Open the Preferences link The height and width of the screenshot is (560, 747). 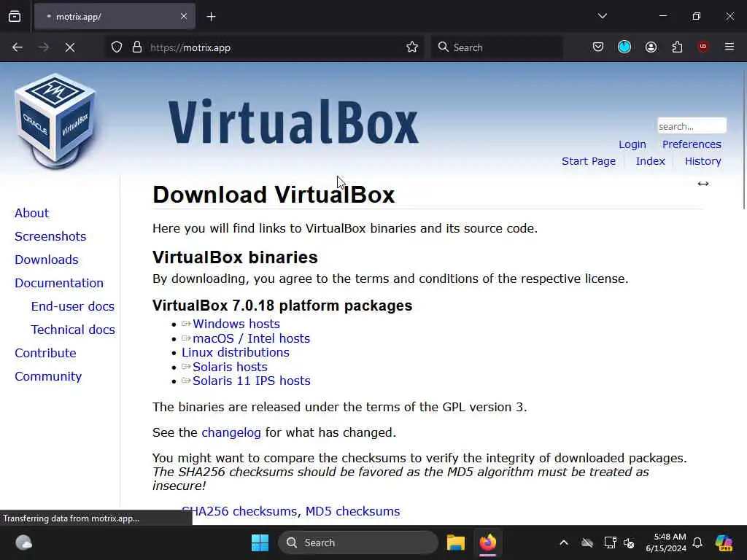coord(692,144)
